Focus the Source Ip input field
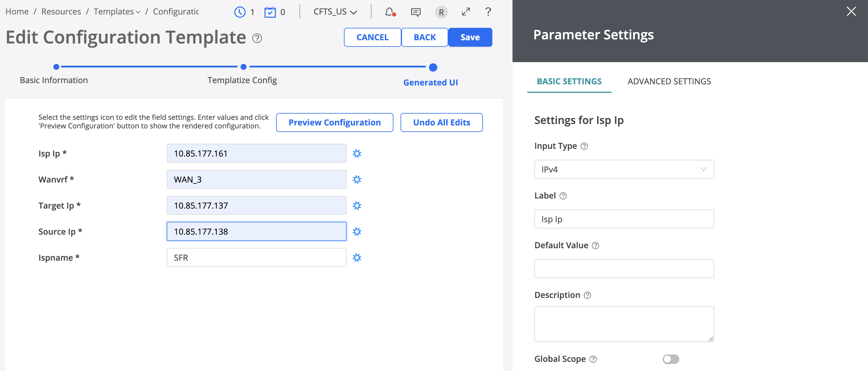Image resolution: width=868 pixels, height=371 pixels. pos(257,232)
